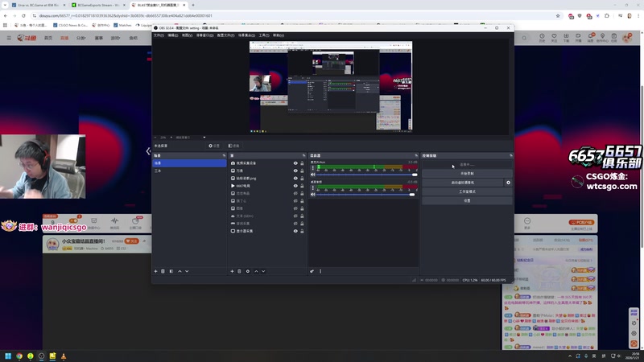Show hidden 游戏采集 source via eye
This screenshot has height=362, width=644.
click(x=295, y=224)
